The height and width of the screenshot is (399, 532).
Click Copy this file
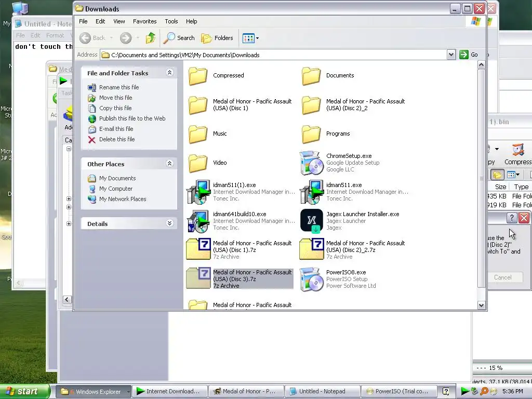pyautogui.click(x=115, y=108)
